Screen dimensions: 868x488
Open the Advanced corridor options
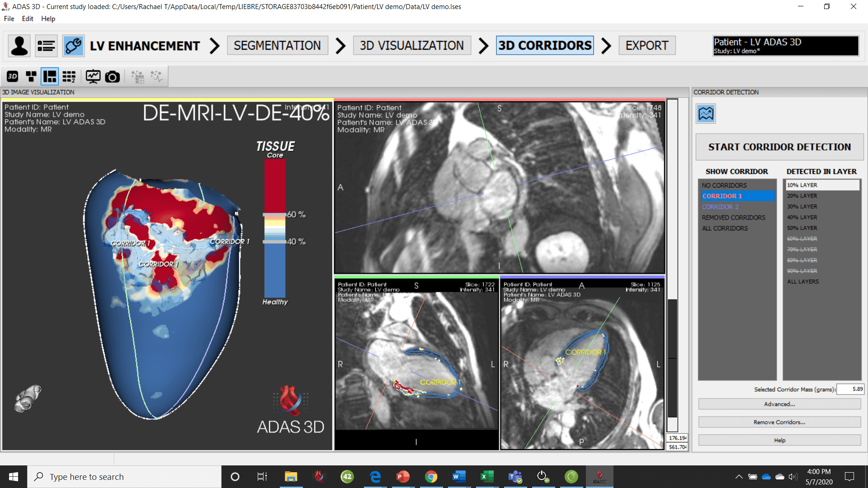[x=778, y=404]
